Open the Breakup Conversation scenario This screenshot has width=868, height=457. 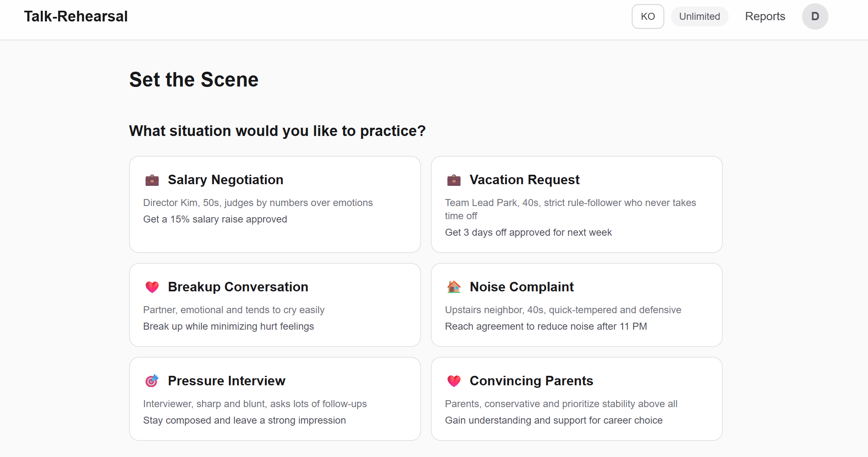(275, 305)
